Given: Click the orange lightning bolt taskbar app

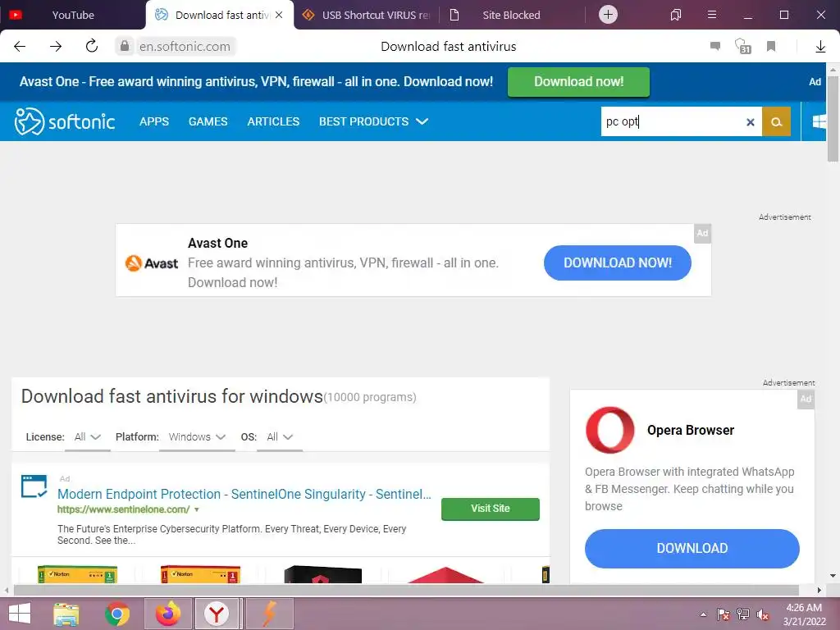Looking at the screenshot, I should 269,614.
